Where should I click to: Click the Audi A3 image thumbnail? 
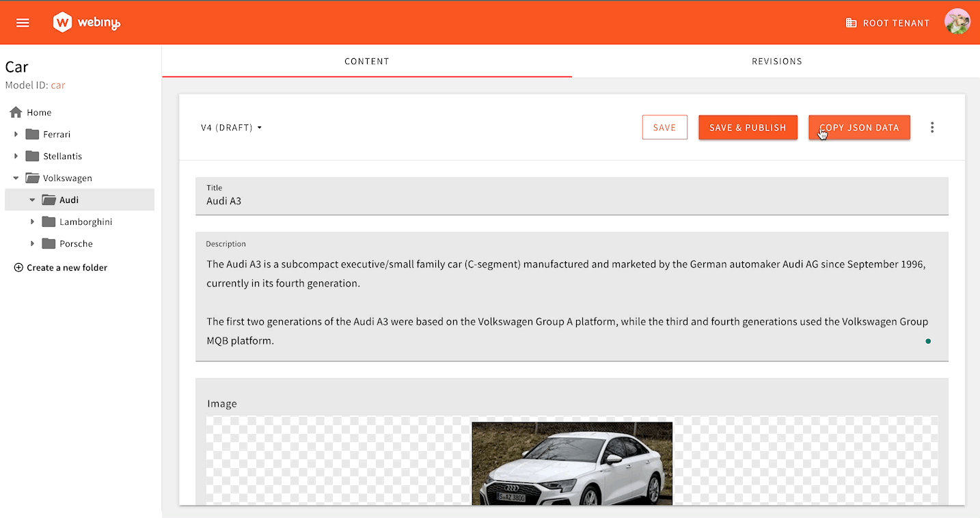[x=572, y=463]
